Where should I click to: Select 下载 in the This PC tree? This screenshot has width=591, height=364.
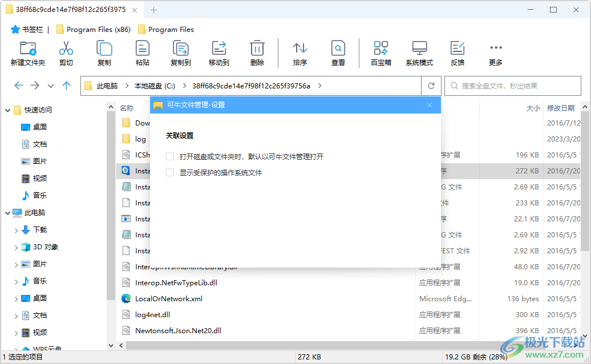(x=40, y=230)
